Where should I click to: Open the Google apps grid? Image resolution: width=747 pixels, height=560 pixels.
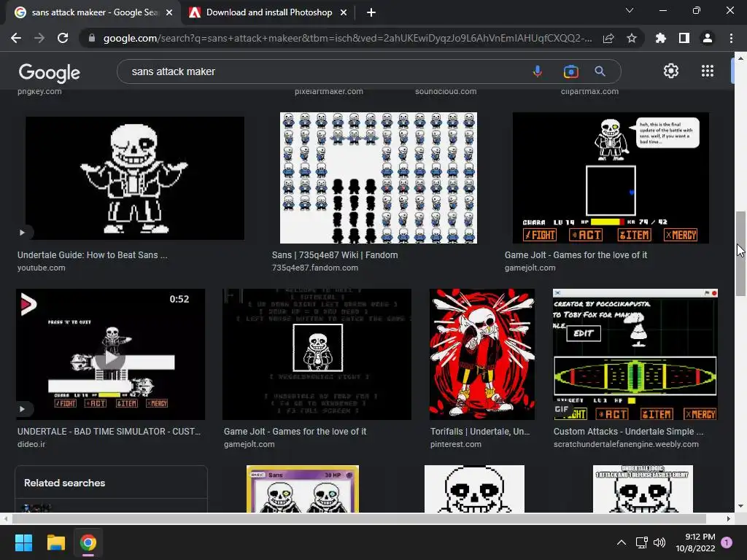pyautogui.click(x=708, y=71)
